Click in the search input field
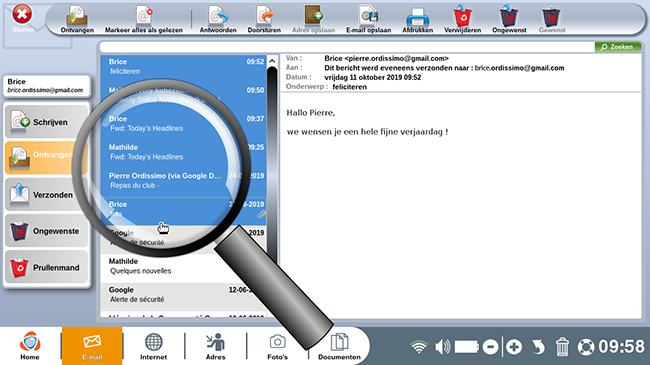This screenshot has width=650, height=365. coord(347,47)
